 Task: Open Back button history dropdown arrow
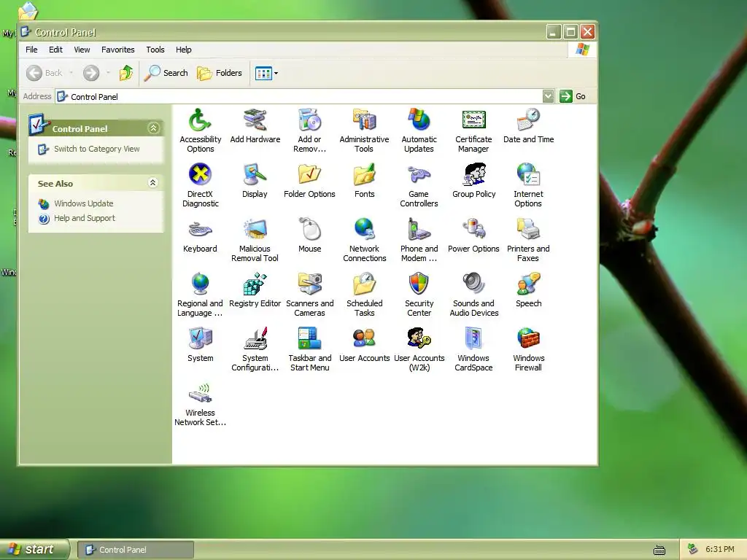point(71,73)
